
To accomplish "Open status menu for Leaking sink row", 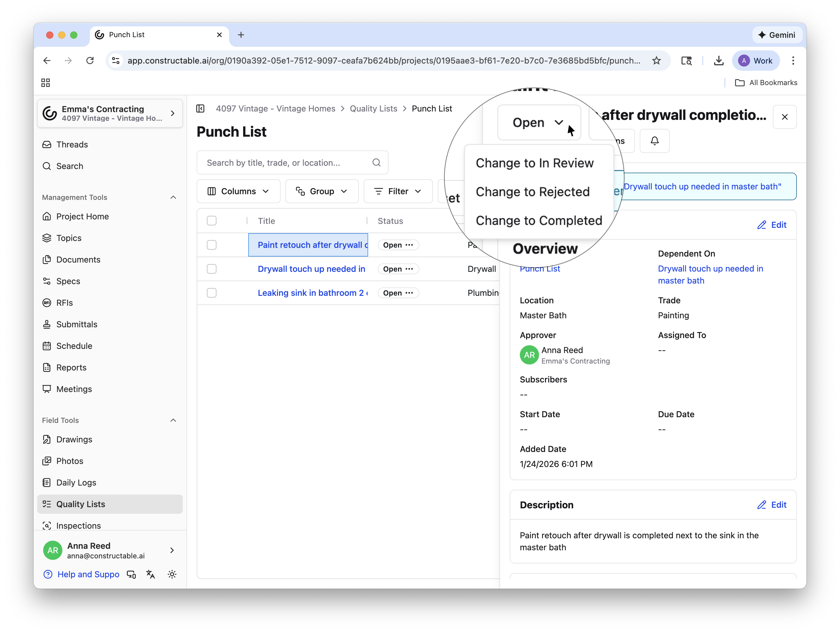I will tap(398, 293).
